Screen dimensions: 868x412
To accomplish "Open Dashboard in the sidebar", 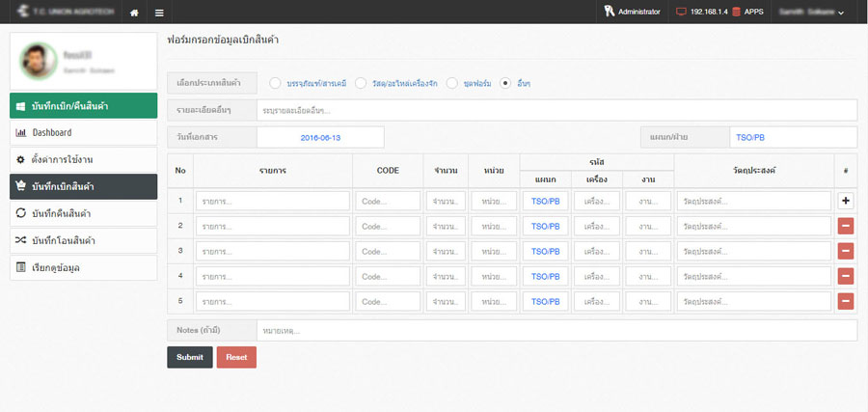I will tap(83, 132).
